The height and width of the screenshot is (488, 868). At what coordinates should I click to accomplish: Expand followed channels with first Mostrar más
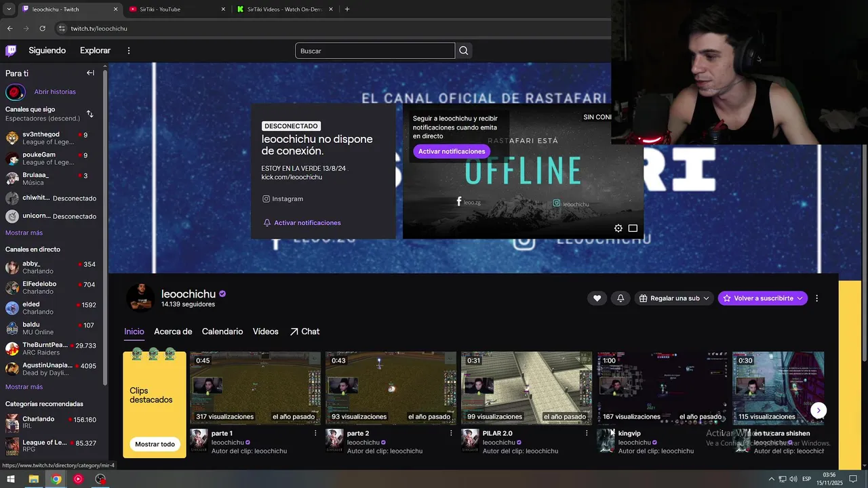click(24, 232)
